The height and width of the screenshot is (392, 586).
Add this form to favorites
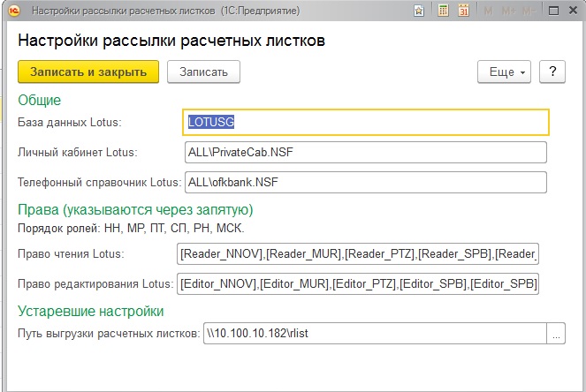[x=419, y=11]
